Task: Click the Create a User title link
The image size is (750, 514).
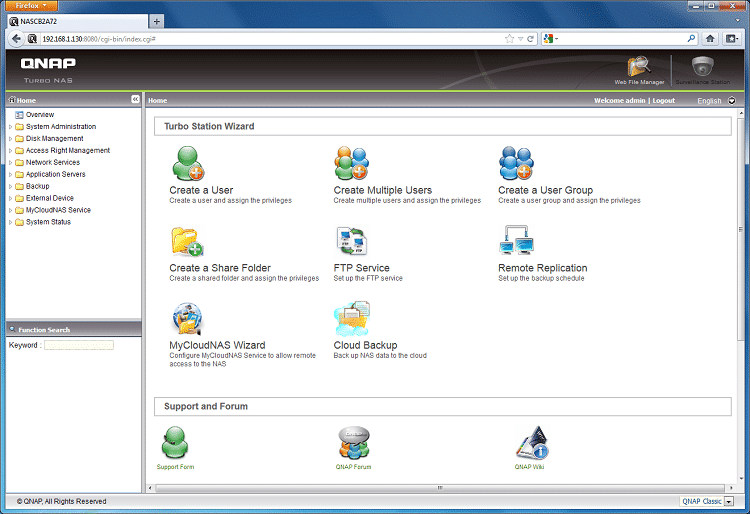Action: coord(201,190)
